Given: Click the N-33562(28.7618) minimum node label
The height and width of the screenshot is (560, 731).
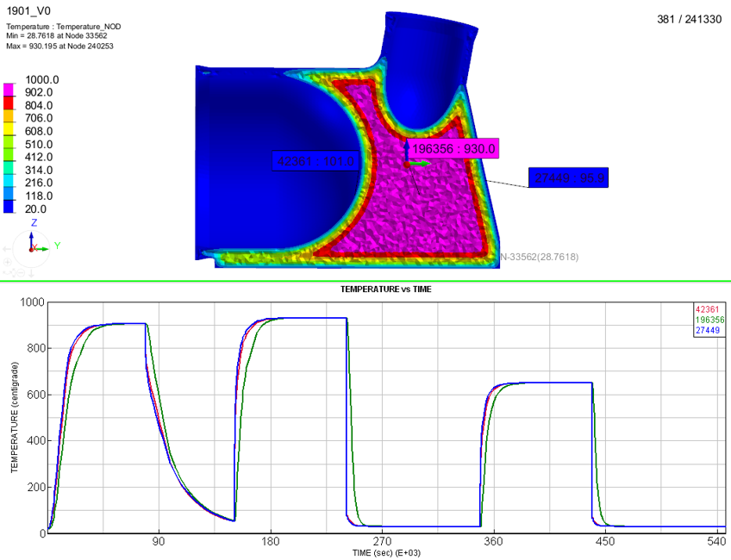Looking at the screenshot, I should [539, 257].
